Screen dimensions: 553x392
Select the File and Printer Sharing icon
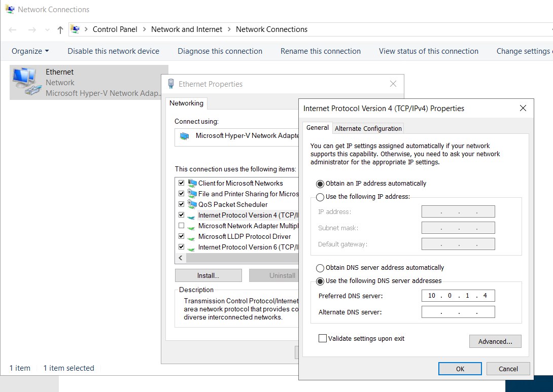(193, 194)
